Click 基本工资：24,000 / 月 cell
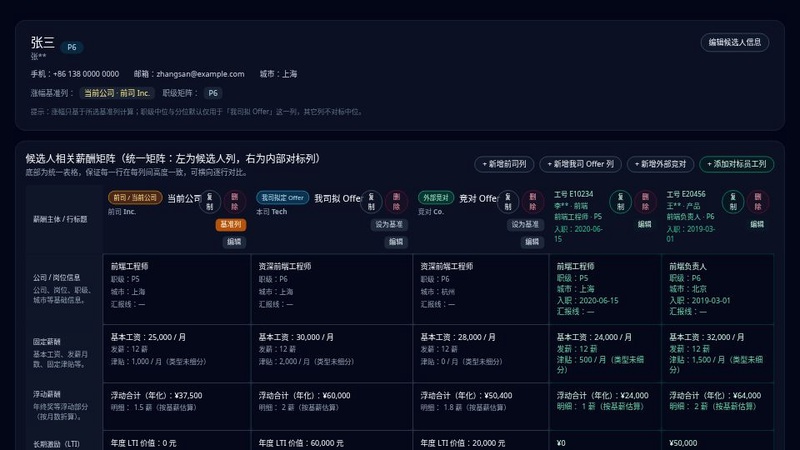This screenshot has width=800, height=450. pyautogui.click(x=605, y=353)
